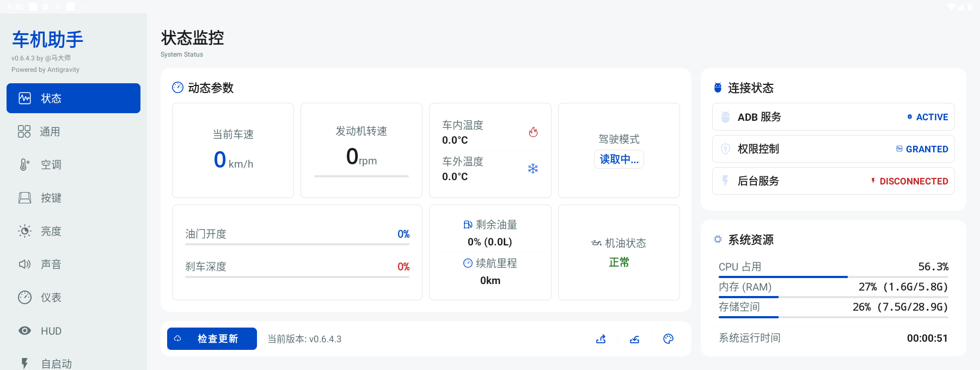The height and width of the screenshot is (370, 980).
Task: Click the 按键 keyboard icon
Action: click(x=25, y=198)
